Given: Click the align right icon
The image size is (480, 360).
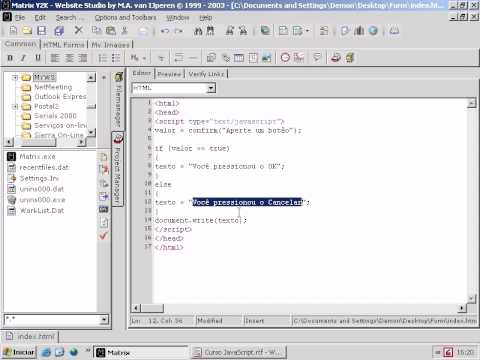Looking at the screenshot, I should [x=83, y=58].
